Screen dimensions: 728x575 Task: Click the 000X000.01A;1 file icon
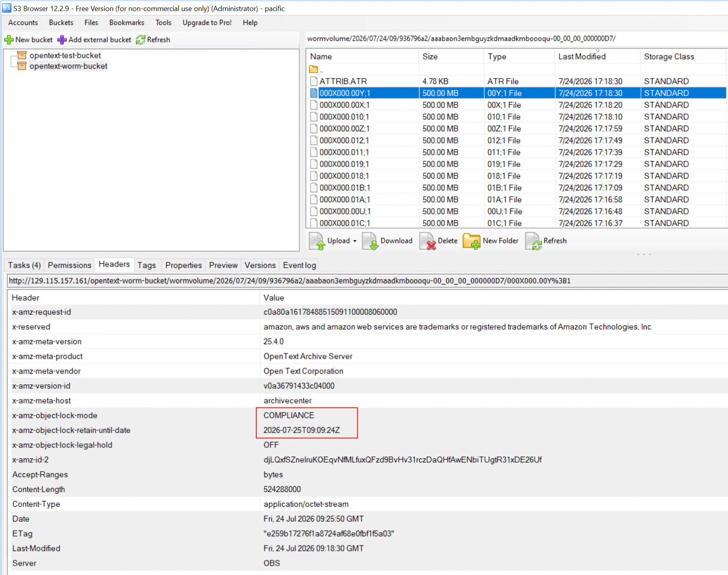pyautogui.click(x=314, y=199)
